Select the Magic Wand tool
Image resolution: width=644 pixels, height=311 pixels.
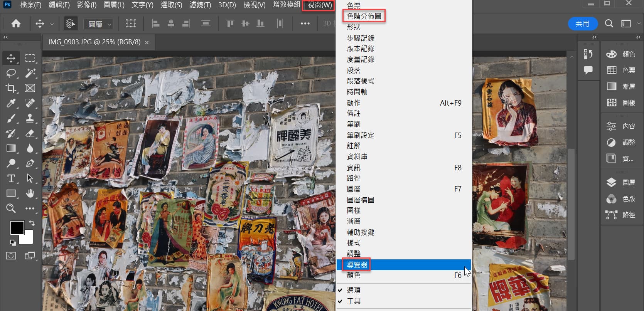click(30, 73)
